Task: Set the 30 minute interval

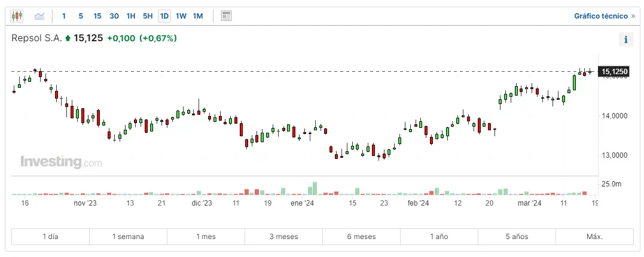Action: pyautogui.click(x=114, y=16)
